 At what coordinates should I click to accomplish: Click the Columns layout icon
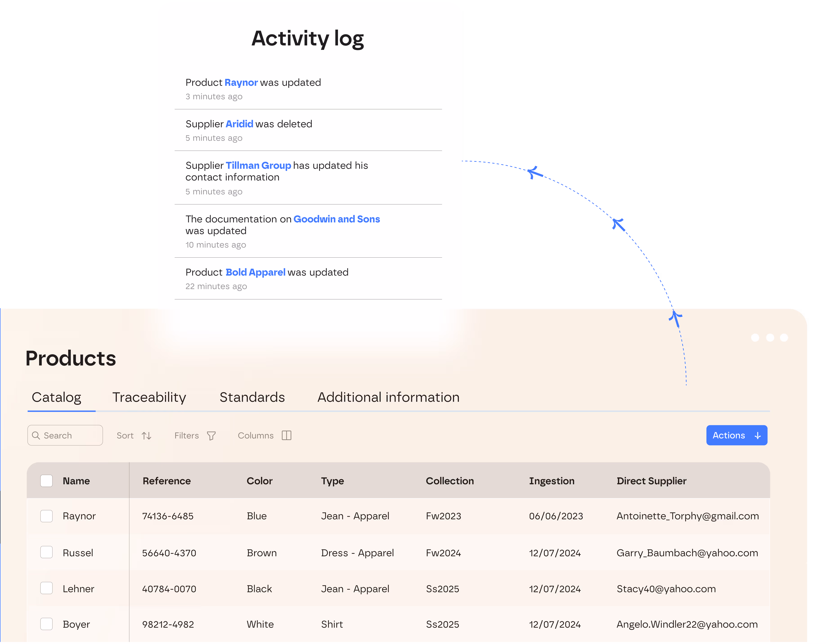[287, 435]
